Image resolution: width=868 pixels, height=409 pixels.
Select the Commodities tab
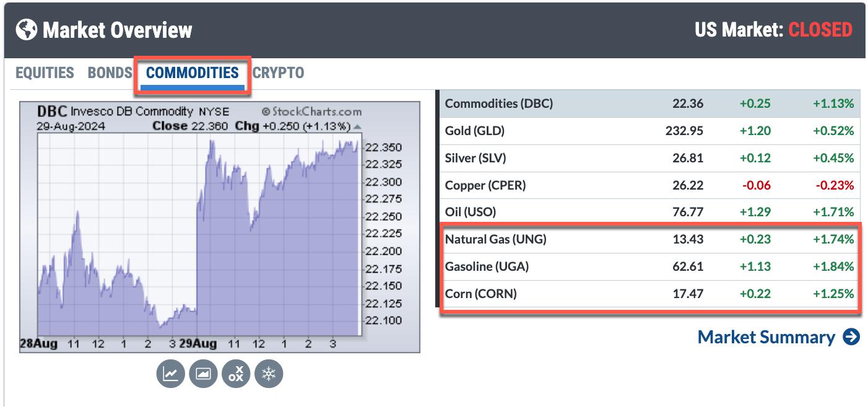pos(192,73)
